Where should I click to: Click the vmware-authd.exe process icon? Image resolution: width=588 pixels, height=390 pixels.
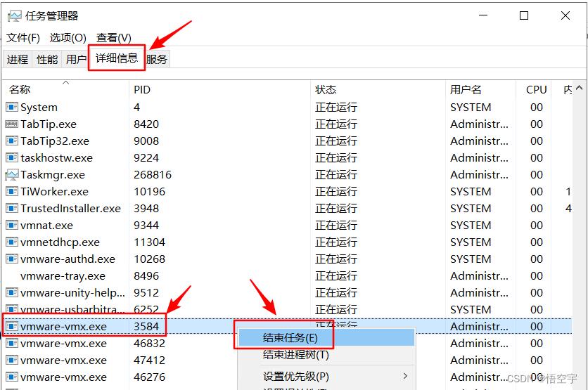tap(12, 259)
